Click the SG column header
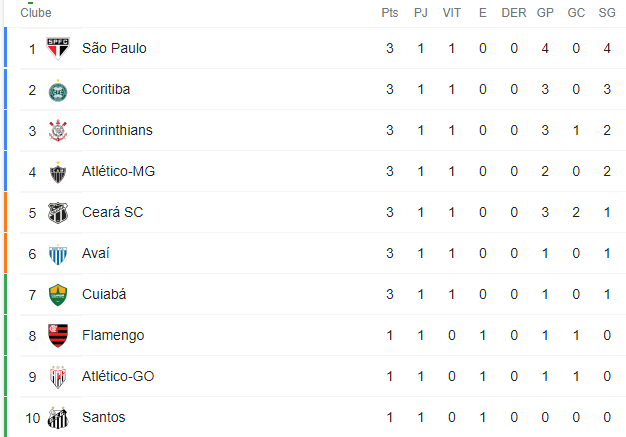This screenshot has width=626, height=437. 607,13
